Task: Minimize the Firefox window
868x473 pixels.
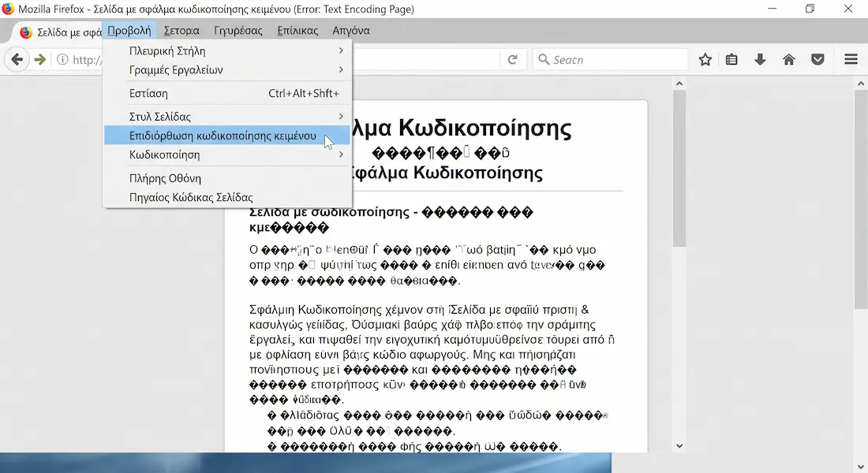Action: click(x=773, y=9)
